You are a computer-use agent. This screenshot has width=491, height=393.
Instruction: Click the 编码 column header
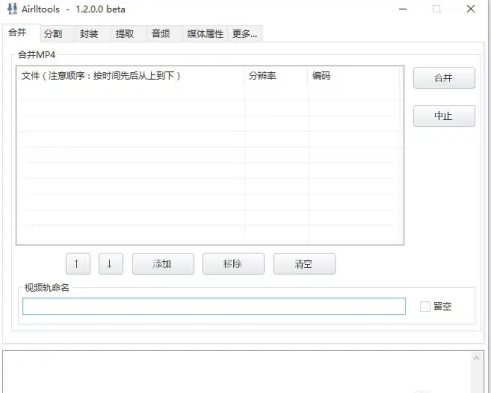pyautogui.click(x=354, y=76)
